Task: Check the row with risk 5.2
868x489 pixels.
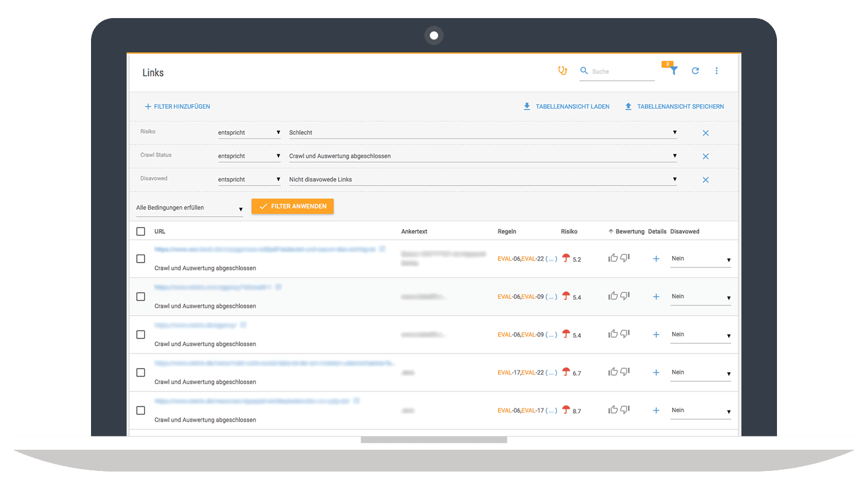Action: (140, 258)
